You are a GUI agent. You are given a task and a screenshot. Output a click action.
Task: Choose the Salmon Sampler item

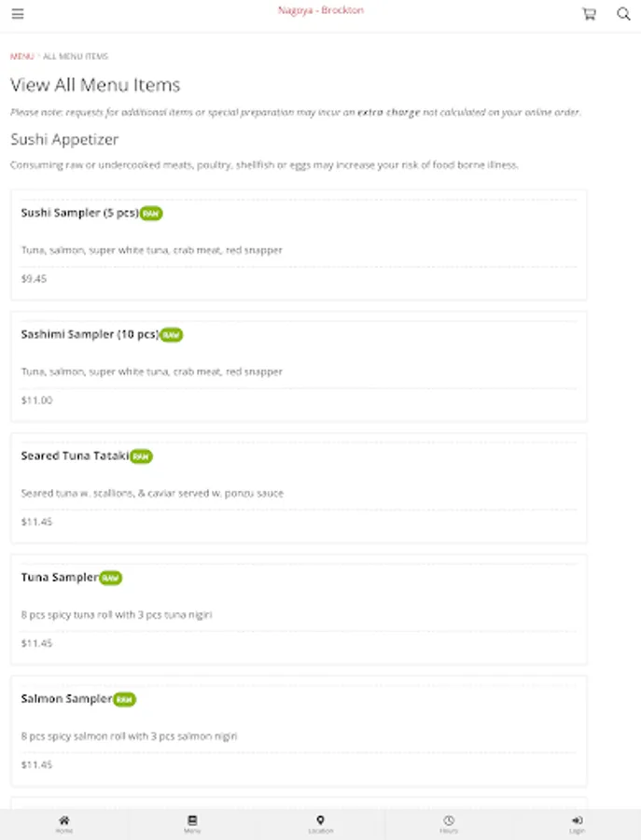(66, 699)
